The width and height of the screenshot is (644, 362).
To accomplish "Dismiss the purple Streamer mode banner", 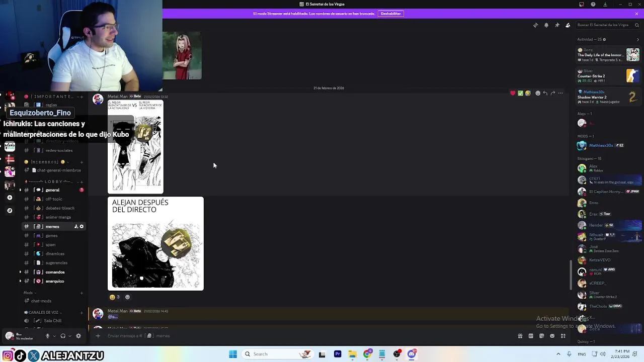I will click(x=636, y=14).
